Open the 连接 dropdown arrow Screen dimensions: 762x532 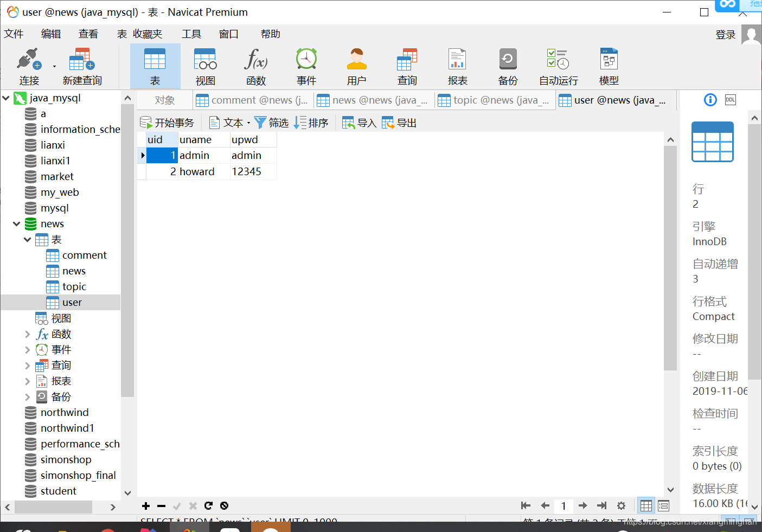(x=54, y=66)
